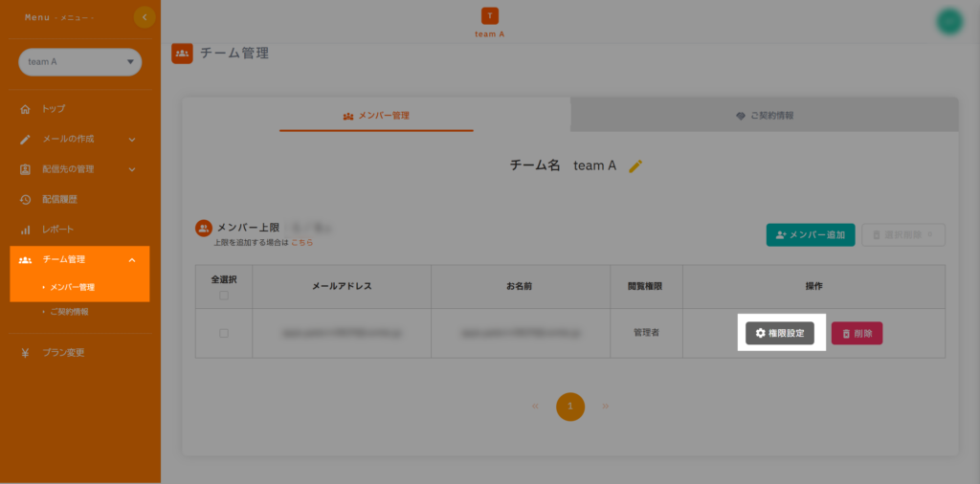Go to page 1 in pagination
The image size is (980, 484).
coord(570,407)
